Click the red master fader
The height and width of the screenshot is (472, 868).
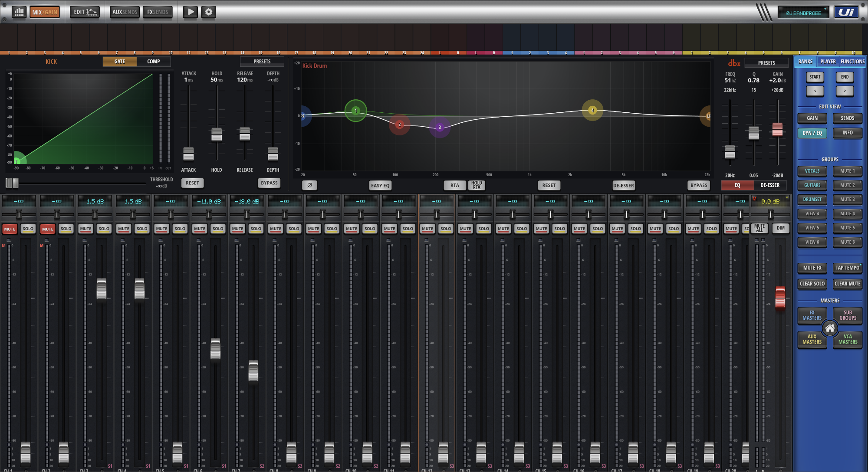point(780,297)
